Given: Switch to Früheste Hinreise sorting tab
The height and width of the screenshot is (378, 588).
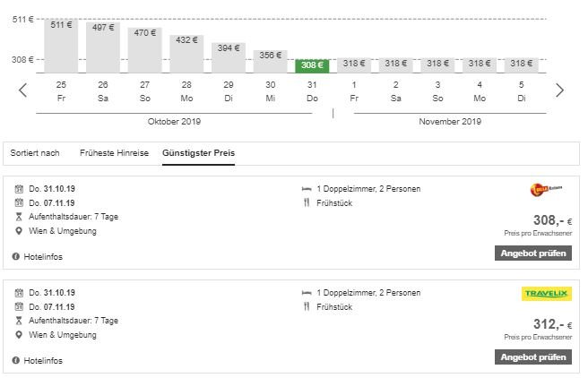Looking at the screenshot, I should pyautogui.click(x=112, y=153).
